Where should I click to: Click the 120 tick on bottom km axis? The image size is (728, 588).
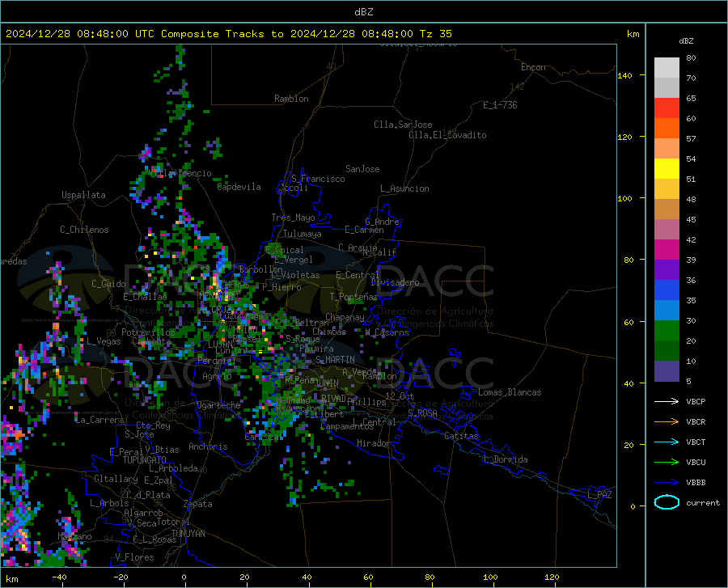click(x=552, y=577)
